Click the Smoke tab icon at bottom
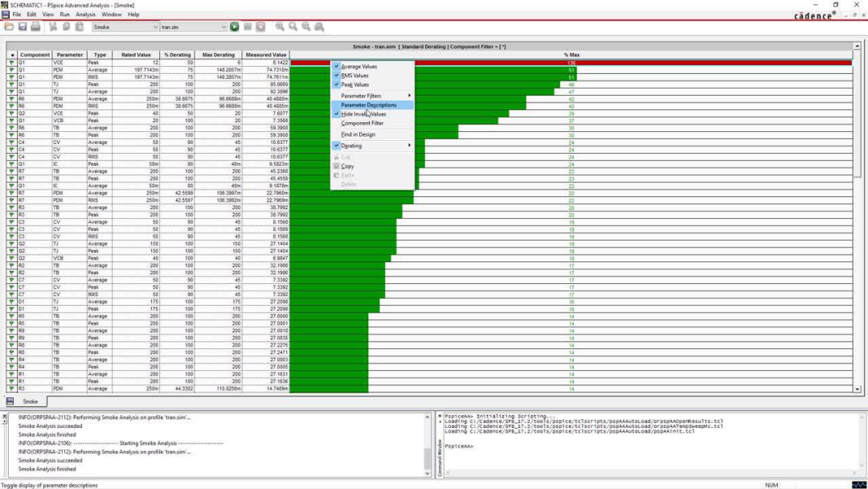This screenshot has width=868, height=489. [10, 401]
